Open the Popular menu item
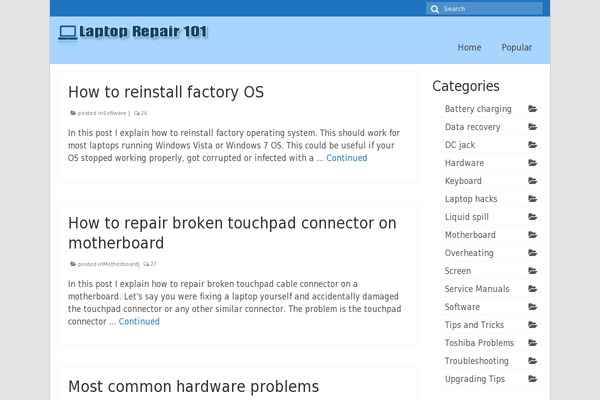600x400 pixels. [x=517, y=47]
